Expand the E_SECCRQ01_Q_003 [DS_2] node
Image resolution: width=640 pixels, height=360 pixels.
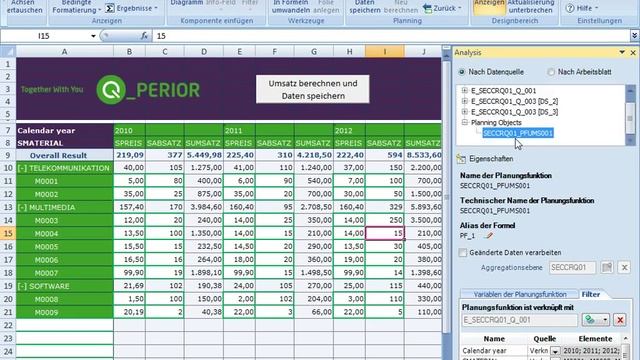[464, 101]
